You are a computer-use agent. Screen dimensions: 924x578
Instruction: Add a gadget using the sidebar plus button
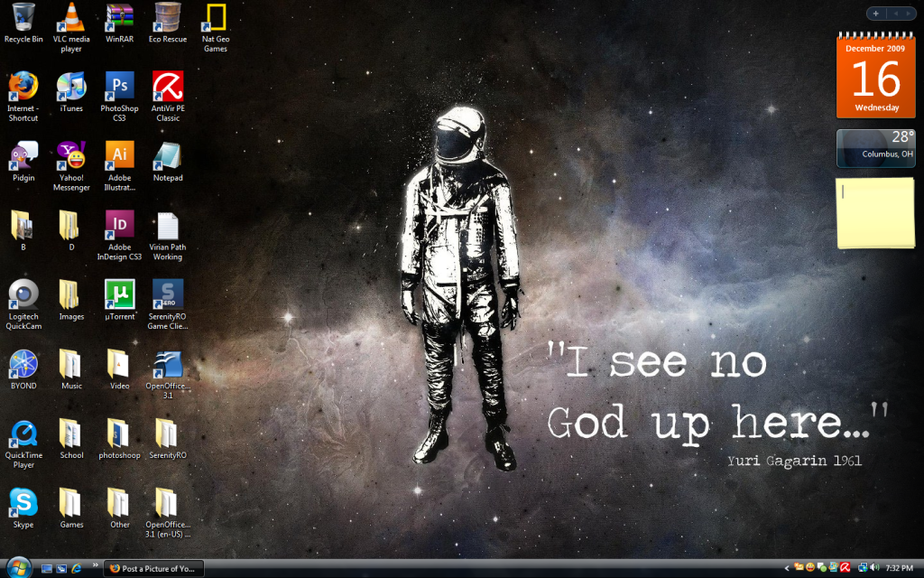(x=874, y=13)
